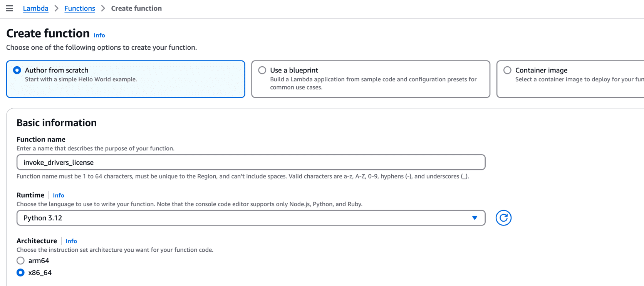
Task: Open the Runtime Info link
Action: 59,195
